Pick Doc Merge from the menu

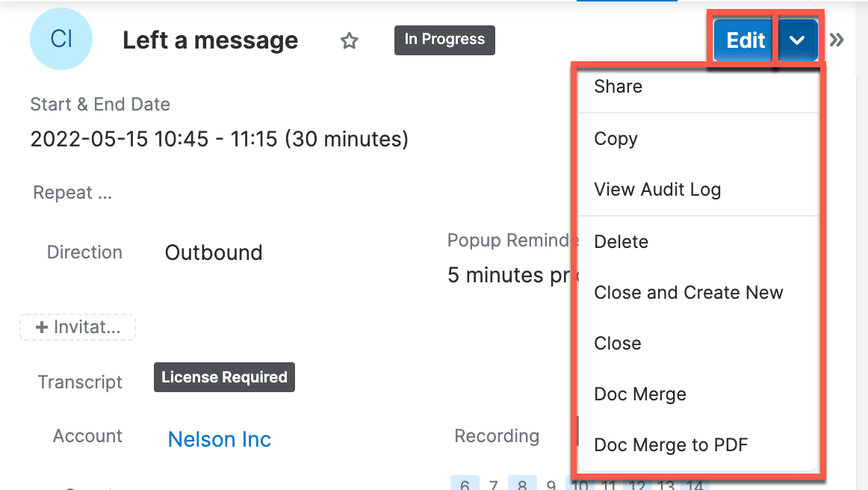point(639,394)
